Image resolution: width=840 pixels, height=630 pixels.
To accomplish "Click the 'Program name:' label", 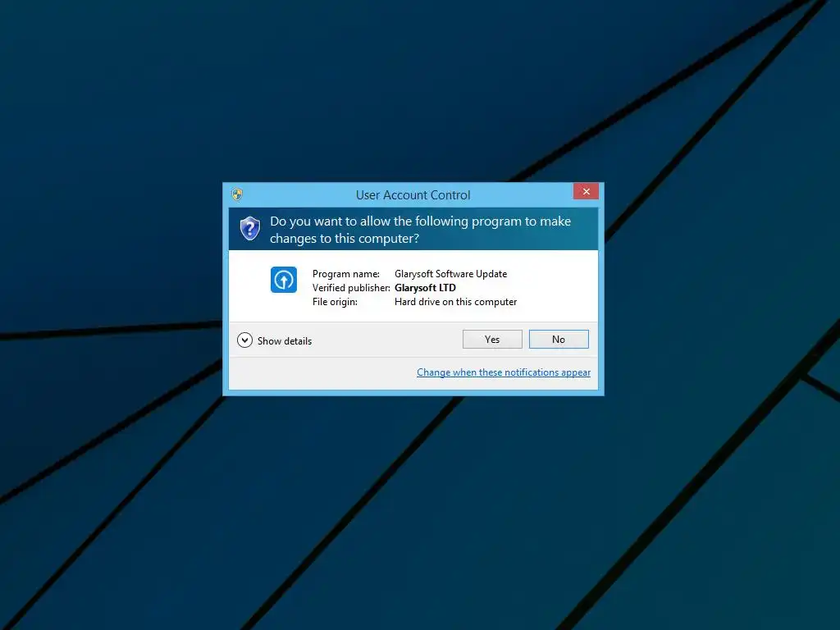I will [346, 274].
